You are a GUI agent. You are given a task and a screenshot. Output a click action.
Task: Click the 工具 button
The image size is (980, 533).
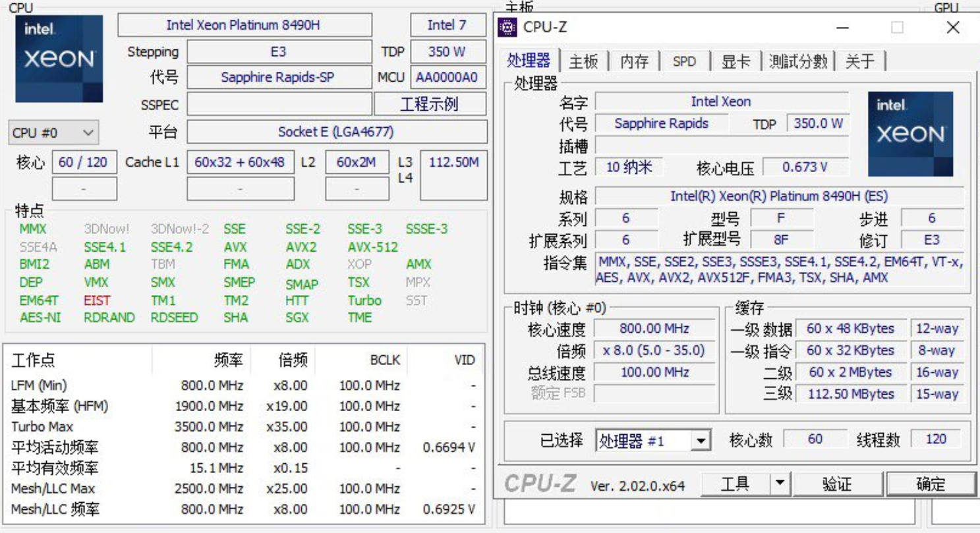[734, 484]
